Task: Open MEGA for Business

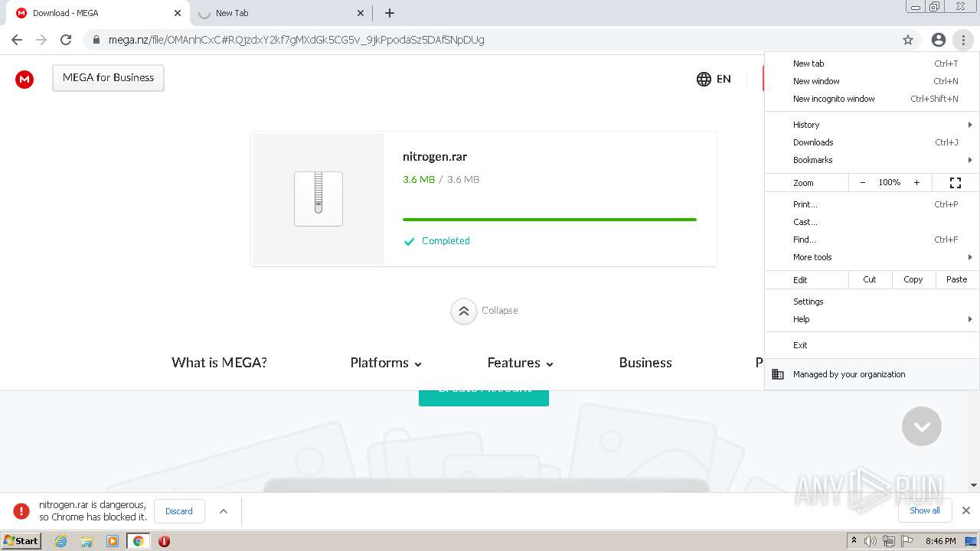Action: [108, 78]
